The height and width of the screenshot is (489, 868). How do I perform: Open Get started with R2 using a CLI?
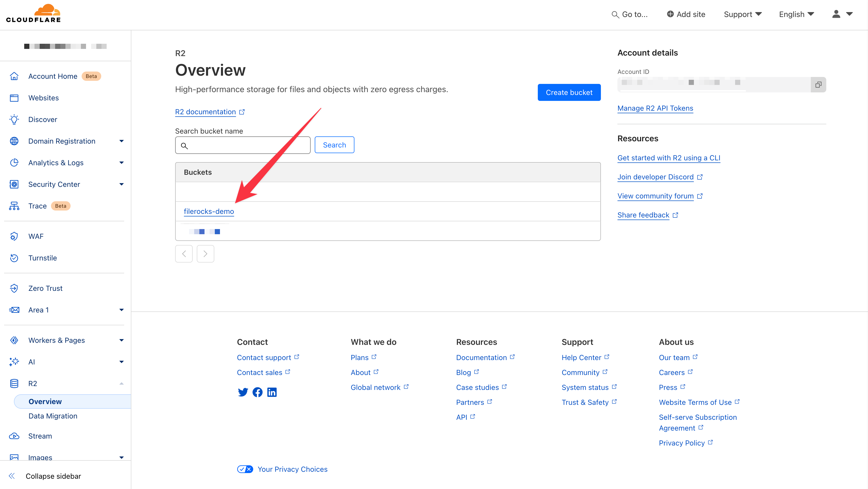click(669, 158)
